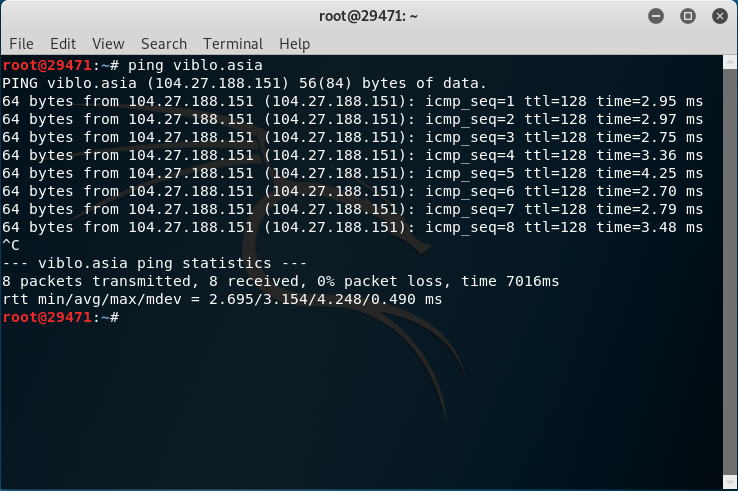Click the scrollbar up arrow
Viewport: 738px width, 491px height.
730,62
